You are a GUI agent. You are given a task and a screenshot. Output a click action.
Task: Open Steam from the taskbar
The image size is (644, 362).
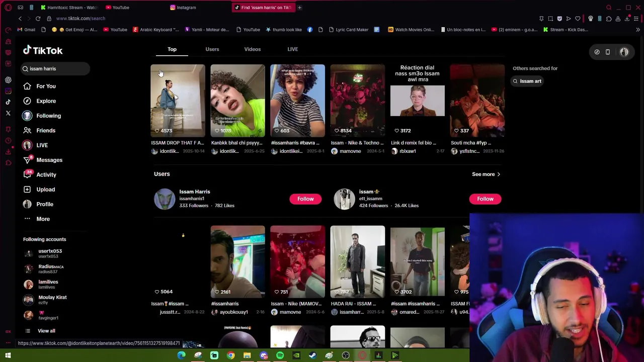313,355
